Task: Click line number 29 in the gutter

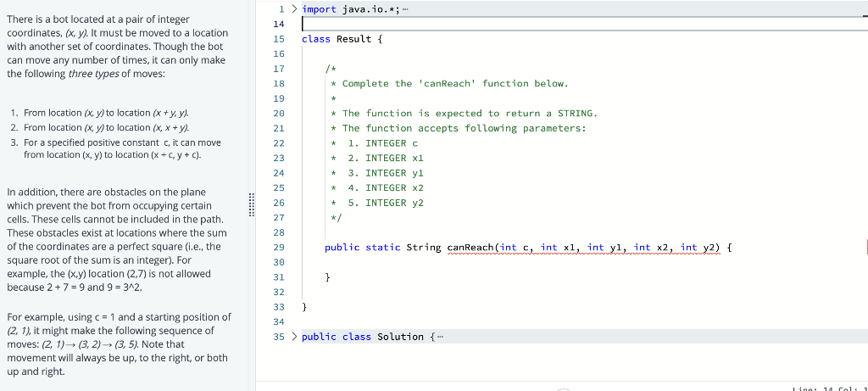Action: 278,247
